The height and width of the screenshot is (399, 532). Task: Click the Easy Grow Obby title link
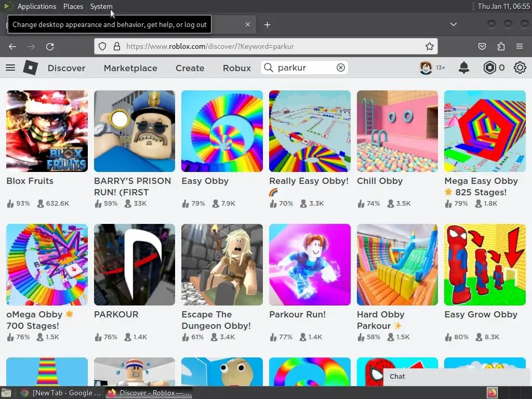point(481,314)
